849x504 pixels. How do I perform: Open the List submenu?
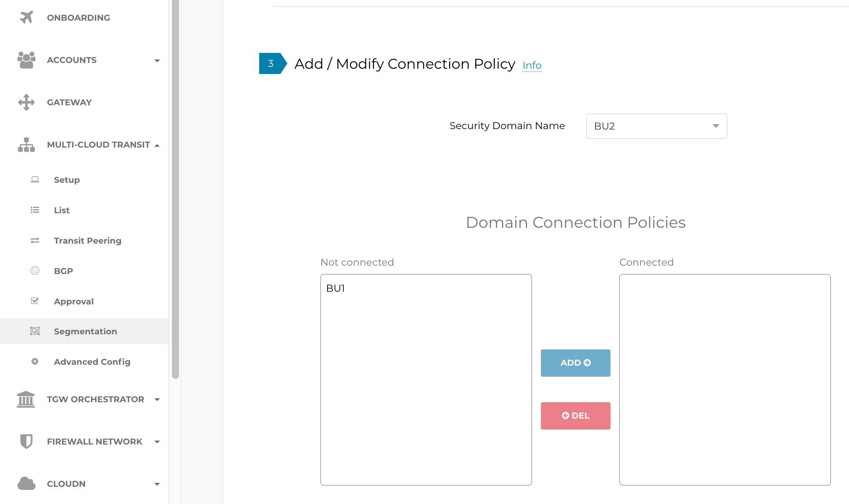[62, 210]
